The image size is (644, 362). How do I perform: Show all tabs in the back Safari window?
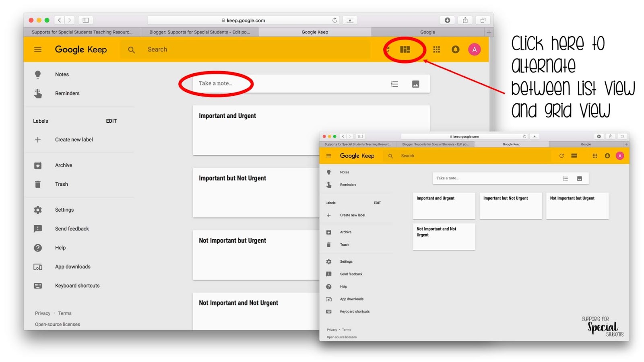click(x=483, y=20)
